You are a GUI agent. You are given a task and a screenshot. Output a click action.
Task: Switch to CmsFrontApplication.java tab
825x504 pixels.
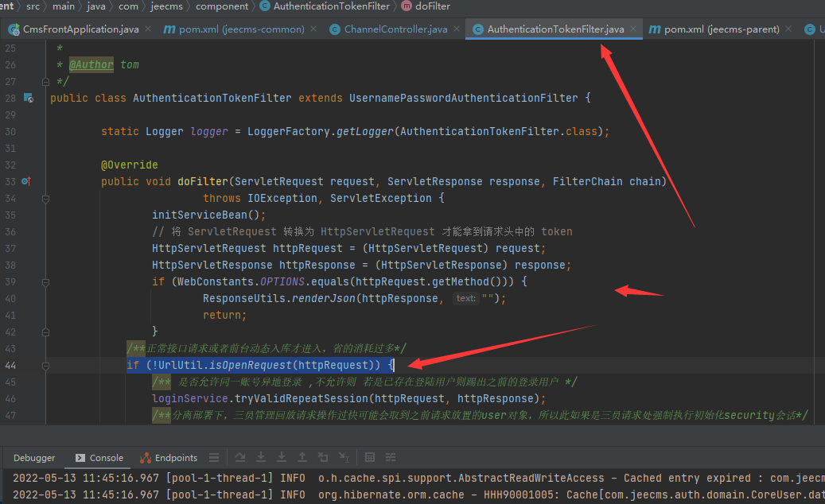point(80,29)
